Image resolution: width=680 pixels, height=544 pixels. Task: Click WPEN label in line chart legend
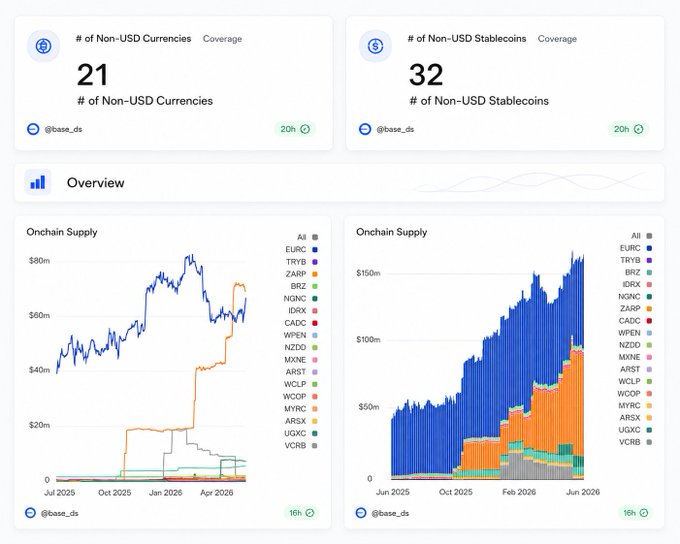pos(295,335)
